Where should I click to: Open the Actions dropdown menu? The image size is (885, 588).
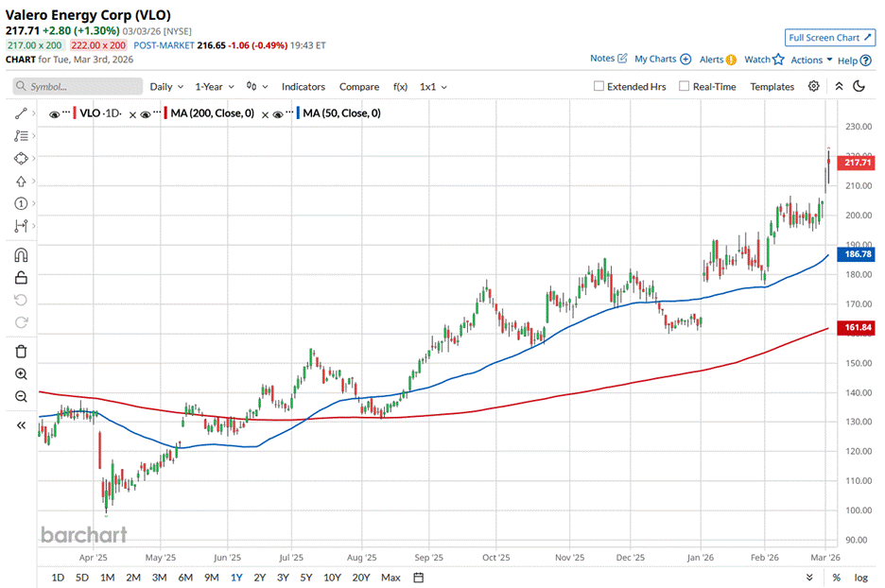coord(811,60)
